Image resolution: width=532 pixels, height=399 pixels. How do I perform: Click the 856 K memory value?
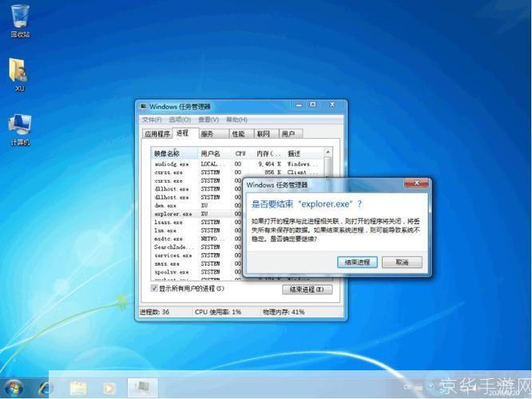pos(272,172)
